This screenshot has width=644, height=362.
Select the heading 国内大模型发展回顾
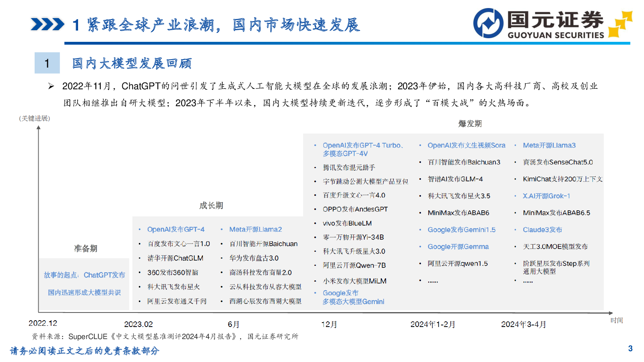click(132, 63)
